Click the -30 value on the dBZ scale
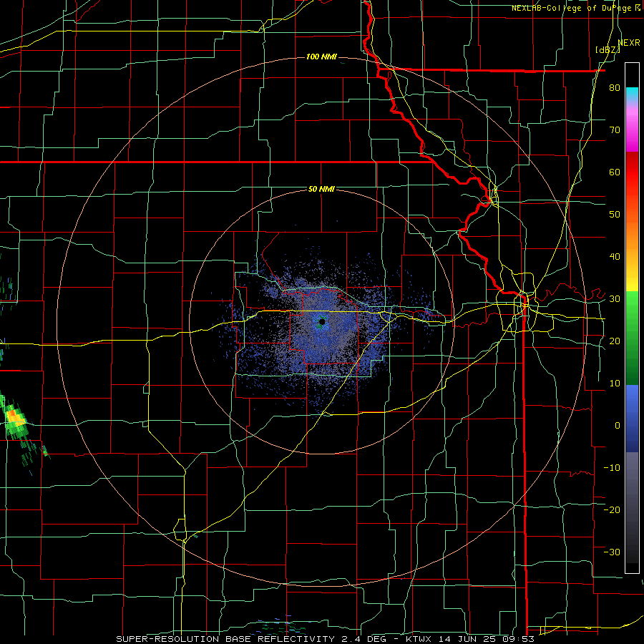 (x=612, y=552)
